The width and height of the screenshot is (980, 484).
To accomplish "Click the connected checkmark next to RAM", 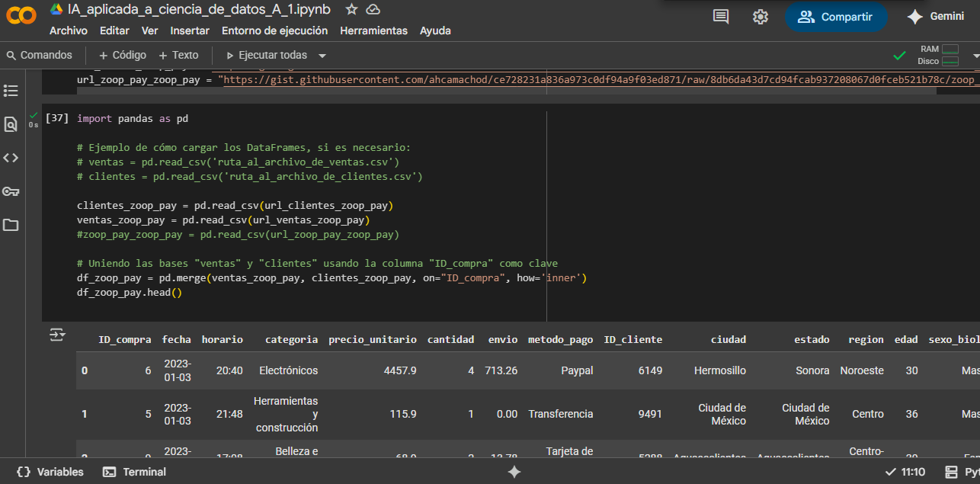I will (x=900, y=55).
